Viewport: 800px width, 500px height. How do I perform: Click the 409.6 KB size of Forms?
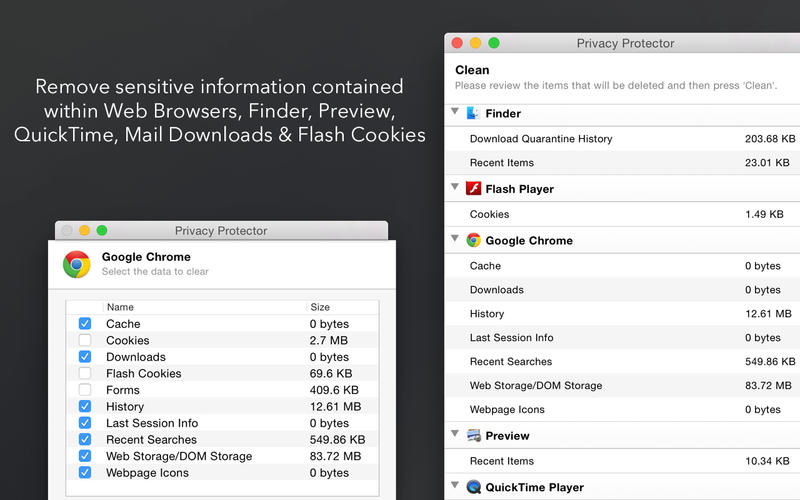[x=334, y=390]
